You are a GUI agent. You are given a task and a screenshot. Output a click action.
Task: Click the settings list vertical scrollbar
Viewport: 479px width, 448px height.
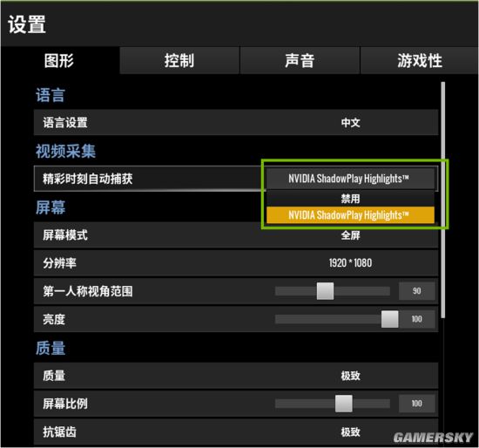443,200
